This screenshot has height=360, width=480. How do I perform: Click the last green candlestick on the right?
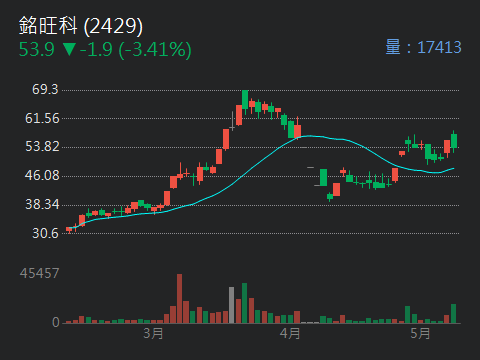[454, 141]
